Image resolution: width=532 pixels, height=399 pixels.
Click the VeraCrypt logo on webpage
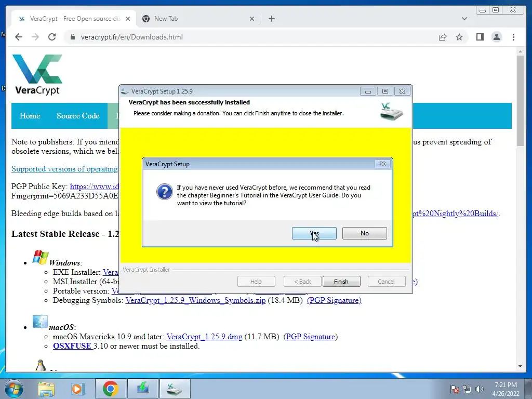coord(37,74)
